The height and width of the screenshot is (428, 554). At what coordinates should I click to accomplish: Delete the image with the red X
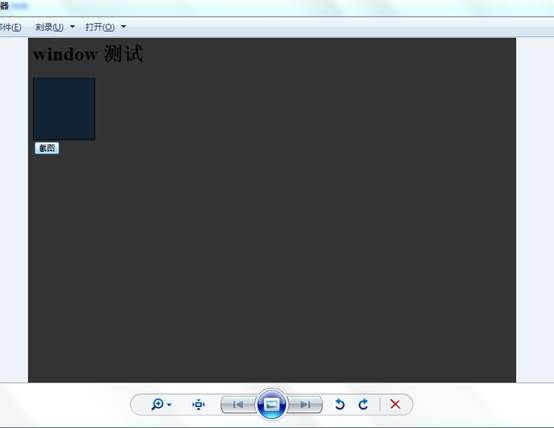395,404
